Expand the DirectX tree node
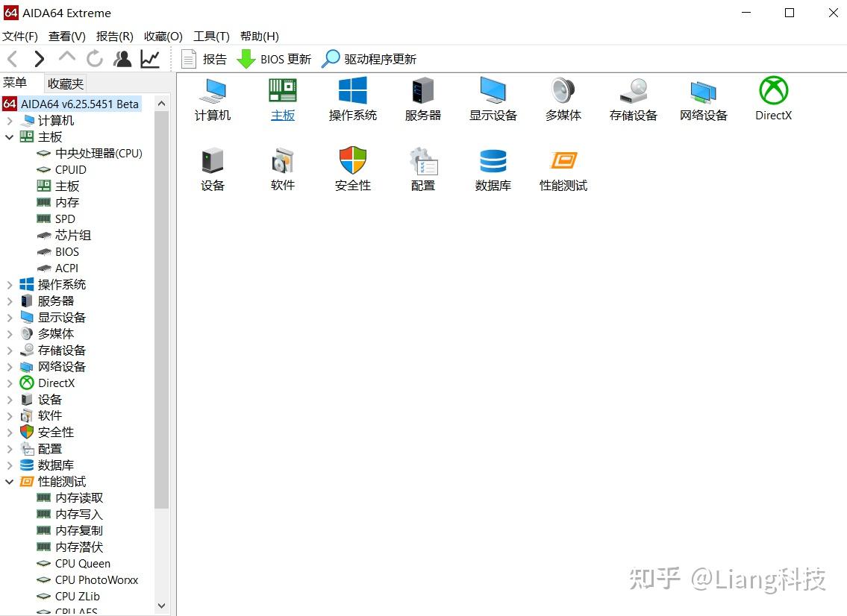This screenshot has width=847, height=616. pos(9,383)
